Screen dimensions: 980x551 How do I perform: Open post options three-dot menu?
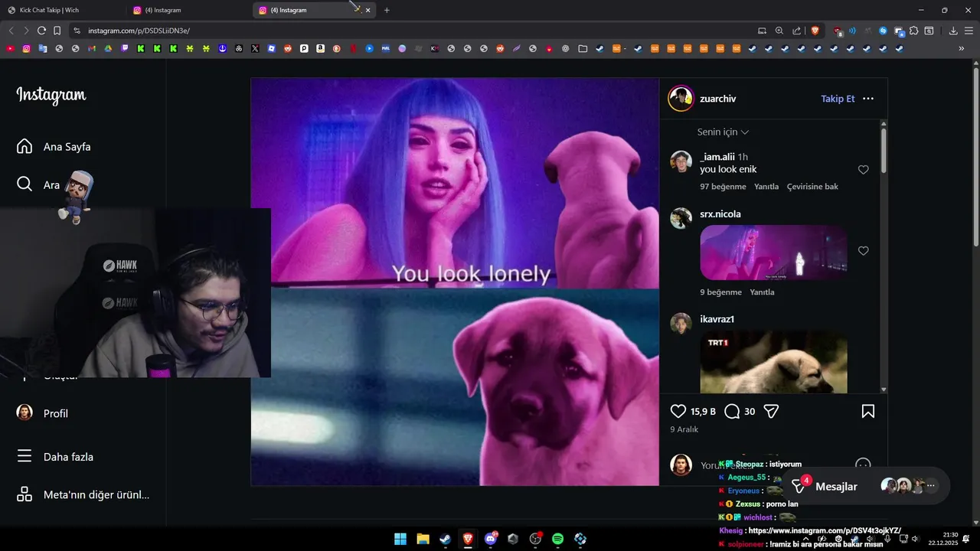(x=868, y=99)
